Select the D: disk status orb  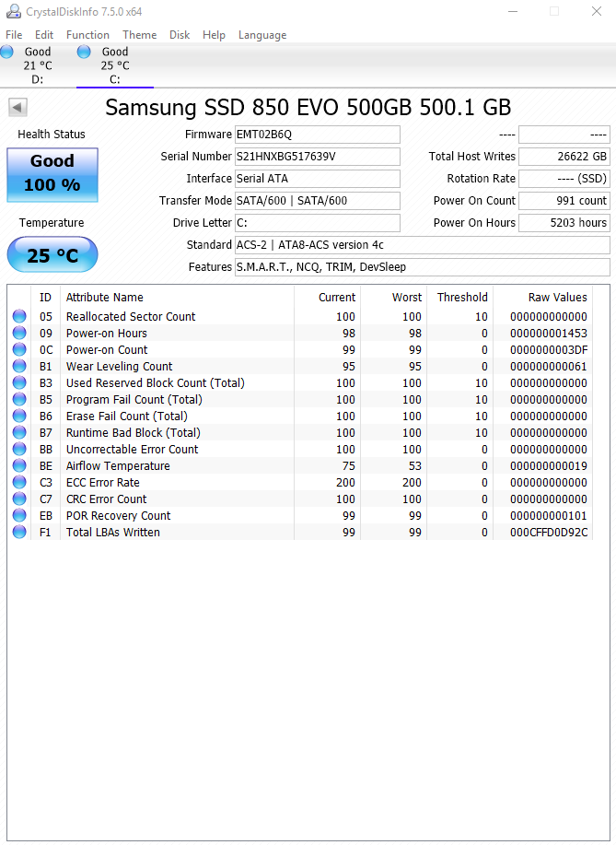pyautogui.click(x=6, y=52)
